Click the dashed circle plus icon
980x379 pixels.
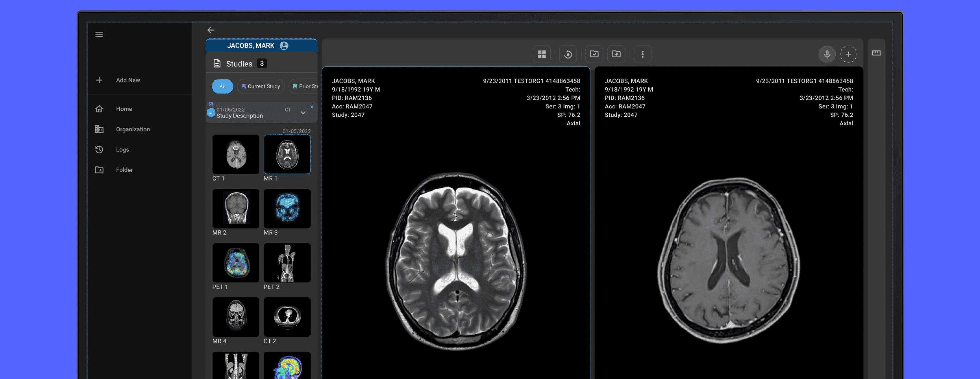[x=848, y=54]
